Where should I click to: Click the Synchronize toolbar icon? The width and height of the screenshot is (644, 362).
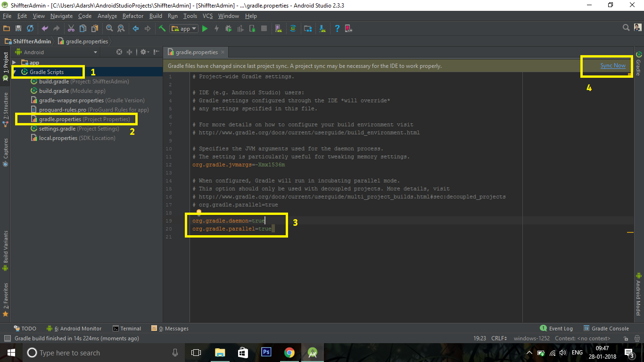click(x=31, y=29)
